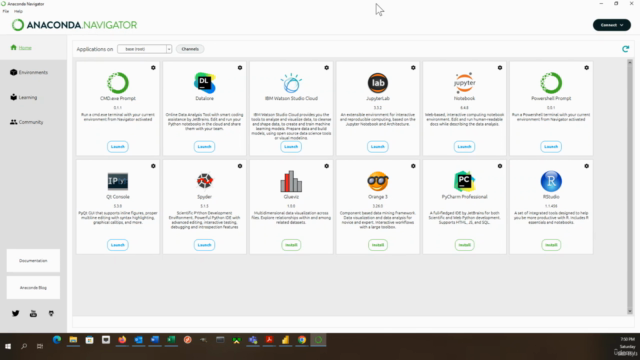Open File Explorer from taskbar
The image size is (640, 360).
pyautogui.click(x=73, y=340)
